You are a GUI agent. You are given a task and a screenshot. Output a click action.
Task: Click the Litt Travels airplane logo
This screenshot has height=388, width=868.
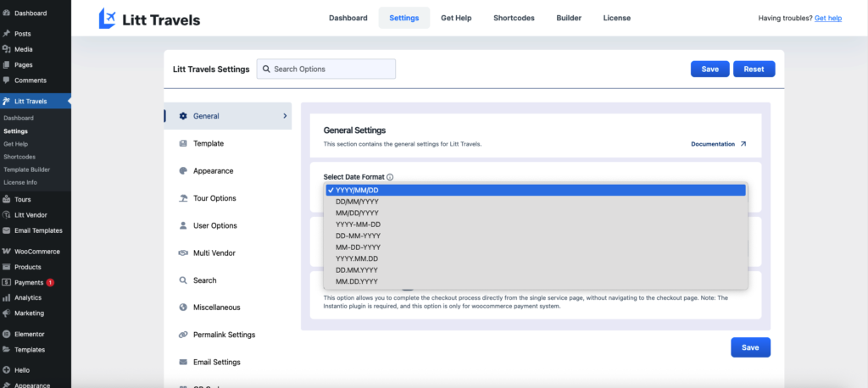108,18
